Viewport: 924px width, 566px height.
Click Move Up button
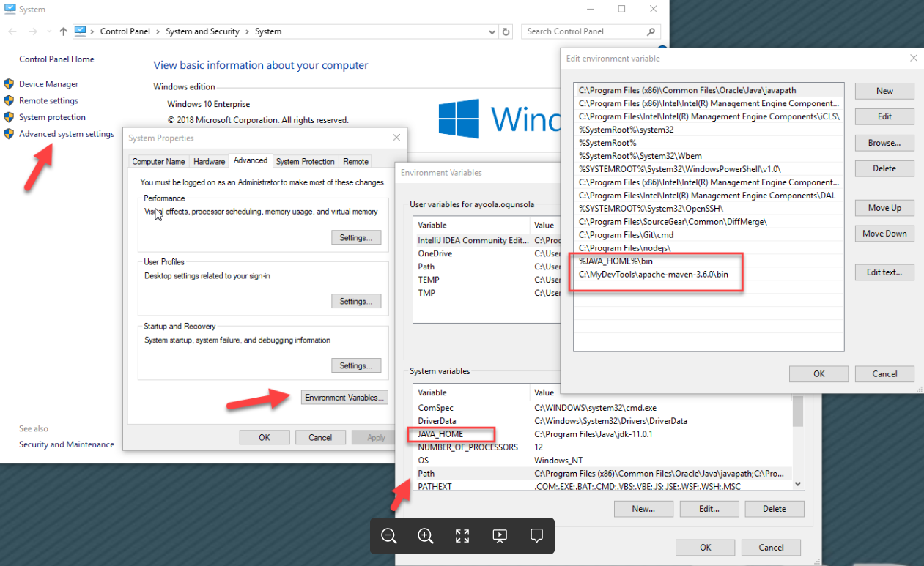884,208
